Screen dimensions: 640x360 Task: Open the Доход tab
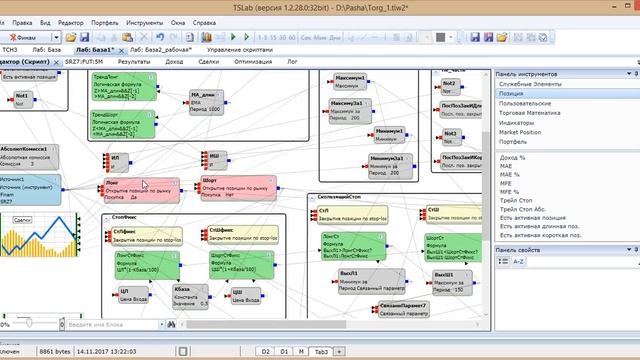174,62
